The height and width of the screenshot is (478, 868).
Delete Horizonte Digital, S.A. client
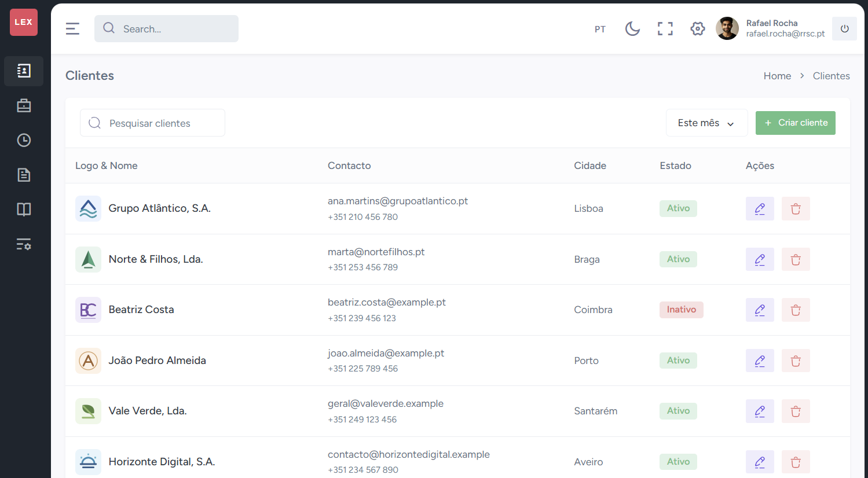[x=796, y=462]
